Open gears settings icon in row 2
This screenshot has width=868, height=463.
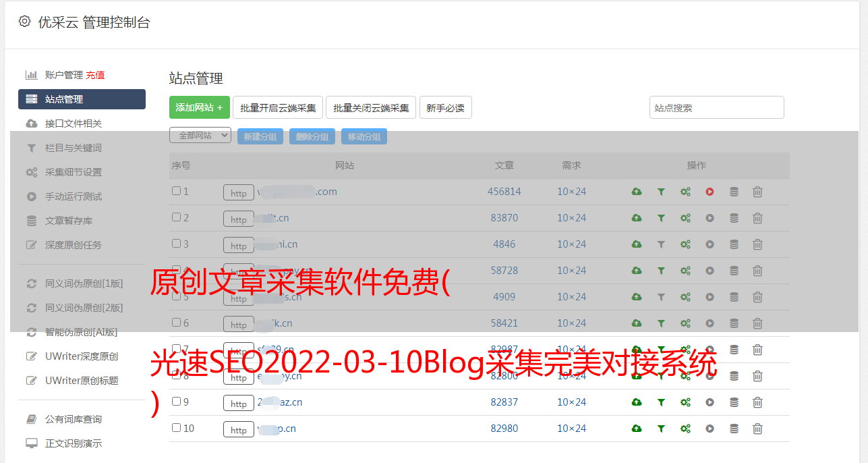click(x=685, y=218)
